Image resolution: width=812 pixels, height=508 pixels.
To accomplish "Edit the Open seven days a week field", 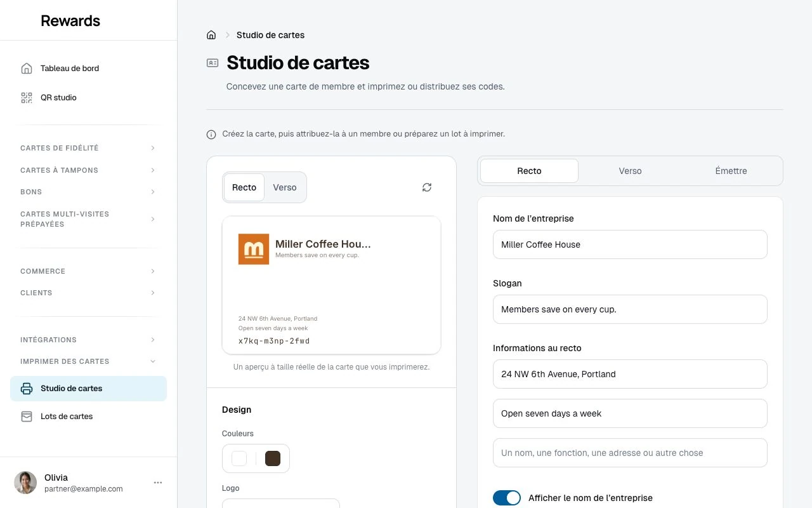I will tap(630, 413).
